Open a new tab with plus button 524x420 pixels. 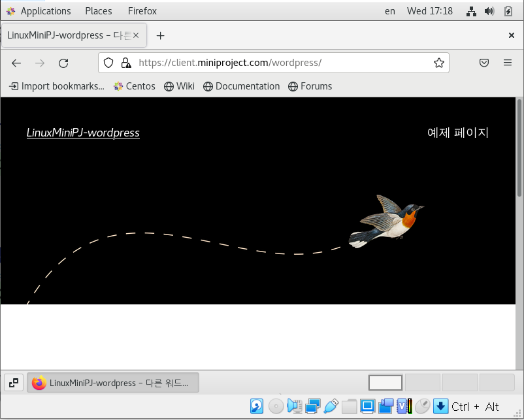[x=161, y=35]
